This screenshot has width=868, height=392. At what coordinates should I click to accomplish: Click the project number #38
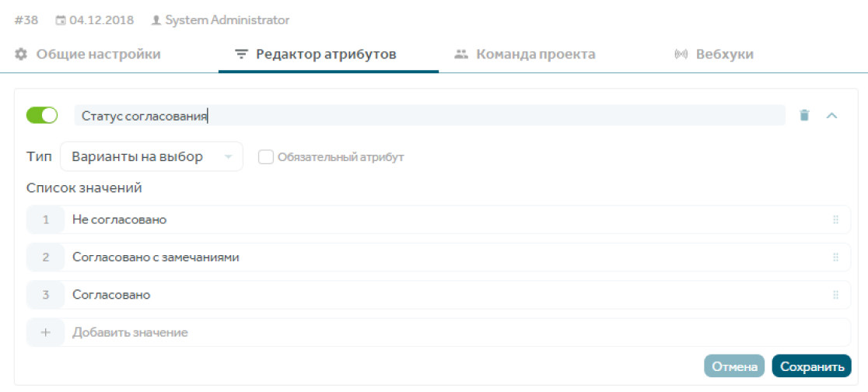coord(26,20)
